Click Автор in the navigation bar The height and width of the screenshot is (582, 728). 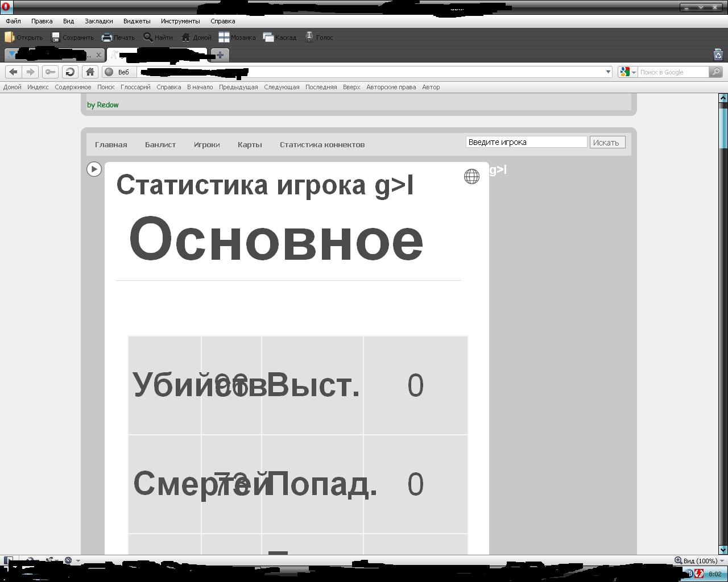pos(431,87)
